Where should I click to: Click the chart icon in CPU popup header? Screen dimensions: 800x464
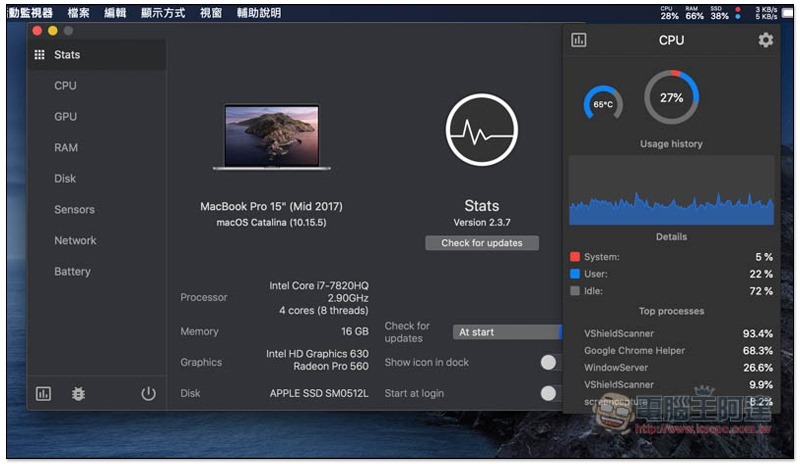[579, 40]
